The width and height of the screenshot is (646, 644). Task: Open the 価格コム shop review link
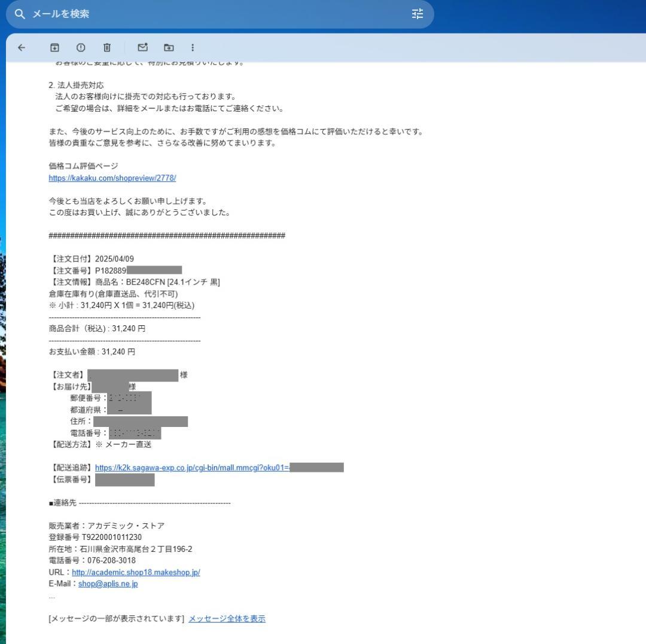tap(112, 178)
